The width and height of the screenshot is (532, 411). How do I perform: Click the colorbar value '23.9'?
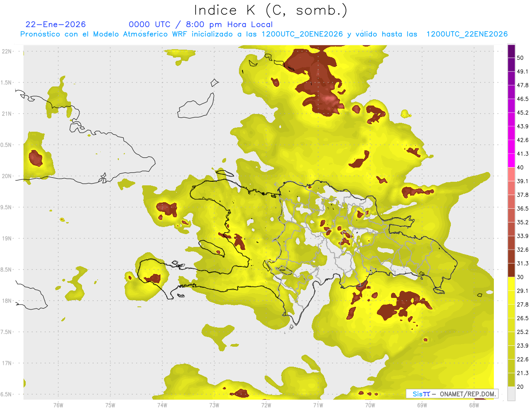click(522, 346)
